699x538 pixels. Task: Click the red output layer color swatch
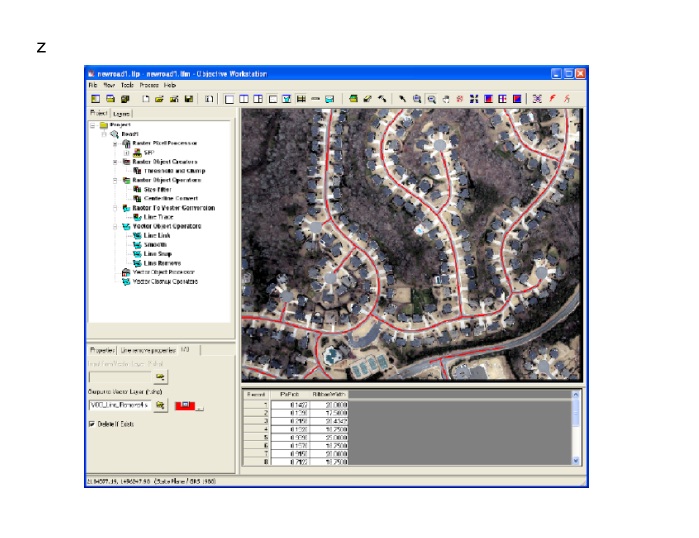185,405
